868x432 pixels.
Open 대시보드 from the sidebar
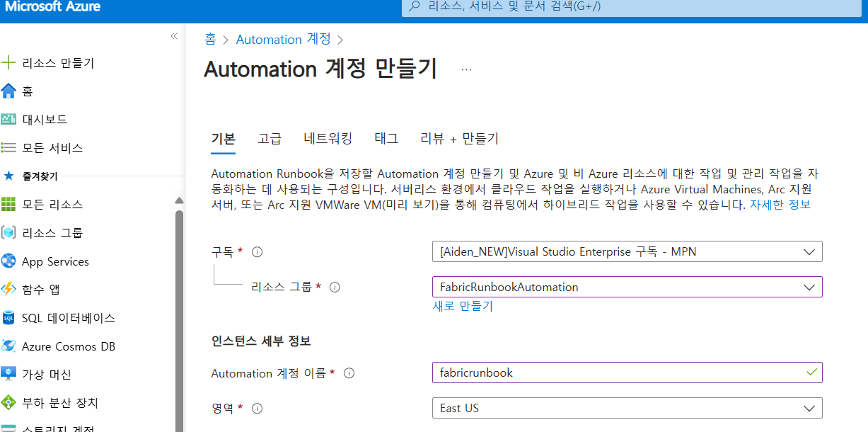coord(45,120)
